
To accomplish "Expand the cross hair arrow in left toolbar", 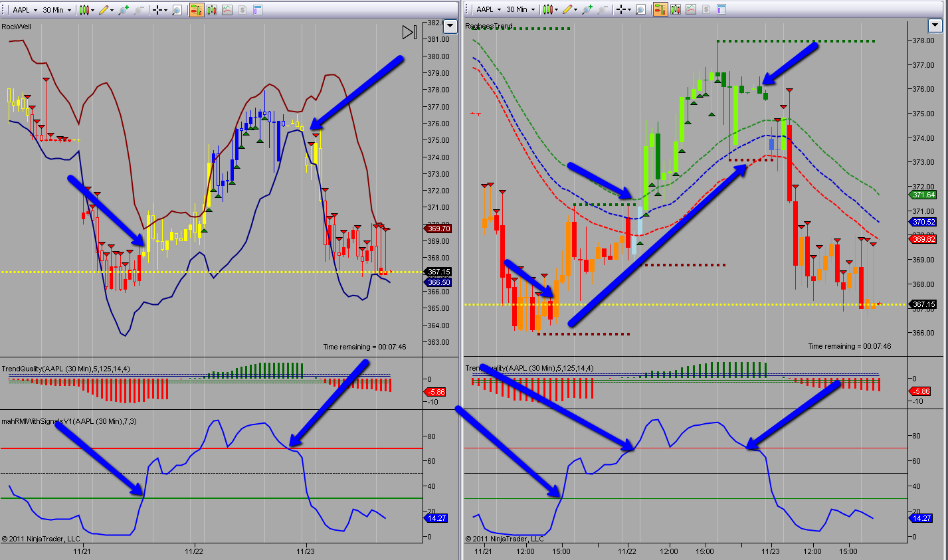I will pos(165,10).
